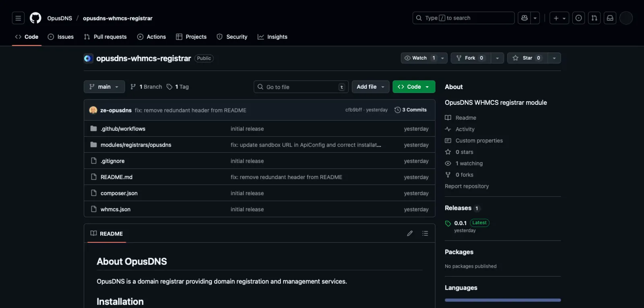The height and width of the screenshot is (308, 644).
Task: Open the modules/registrars/opusdns folder
Action: 136,145
